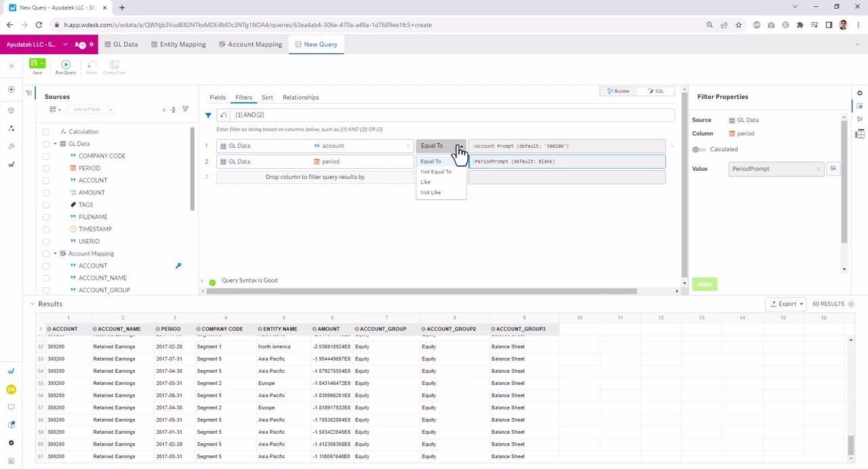Viewport: 868px width, 469px height.
Task: Collapse the Account Mapping tree node
Action: pos(55,253)
